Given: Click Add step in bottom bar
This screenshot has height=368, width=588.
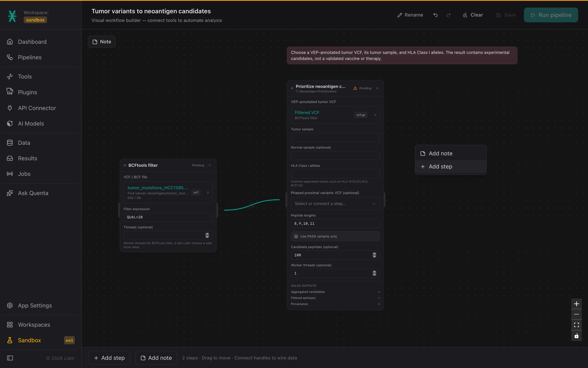Looking at the screenshot, I should pos(109,358).
